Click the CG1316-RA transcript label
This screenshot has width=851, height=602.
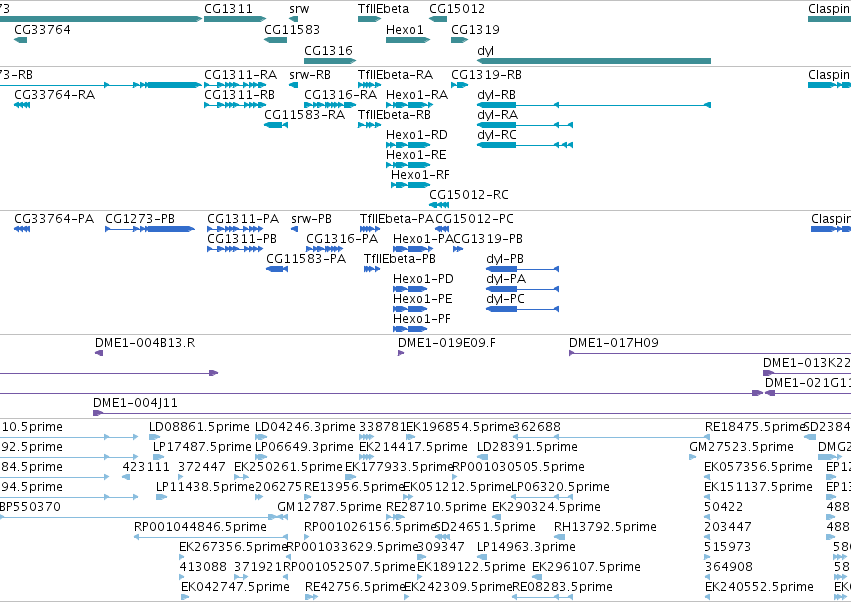click(x=340, y=94)
